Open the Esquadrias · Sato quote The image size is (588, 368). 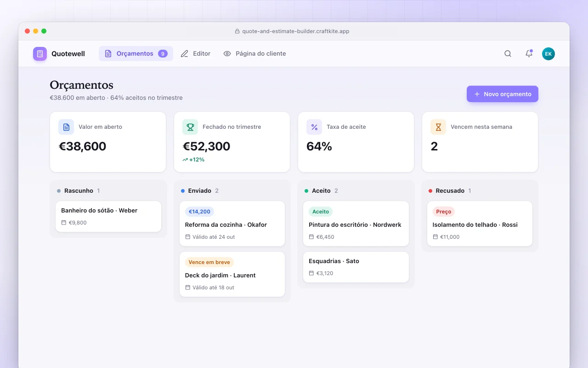click(356, 267)
